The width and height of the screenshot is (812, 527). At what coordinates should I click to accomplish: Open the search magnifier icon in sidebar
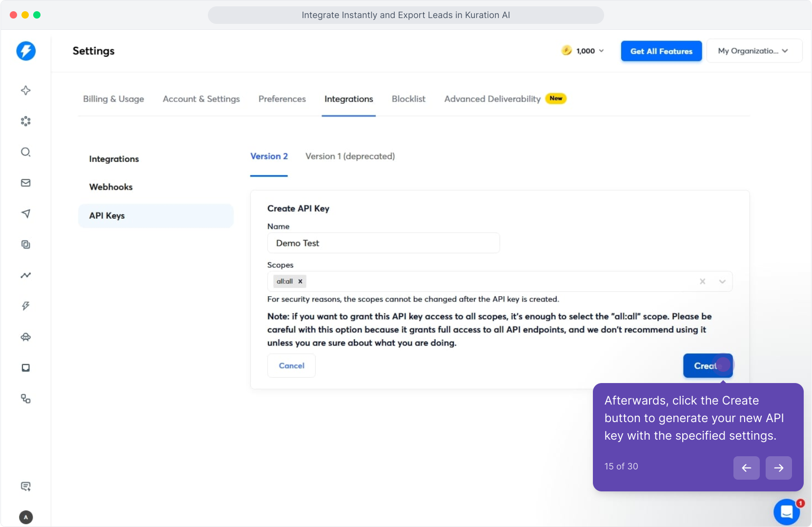26,152
